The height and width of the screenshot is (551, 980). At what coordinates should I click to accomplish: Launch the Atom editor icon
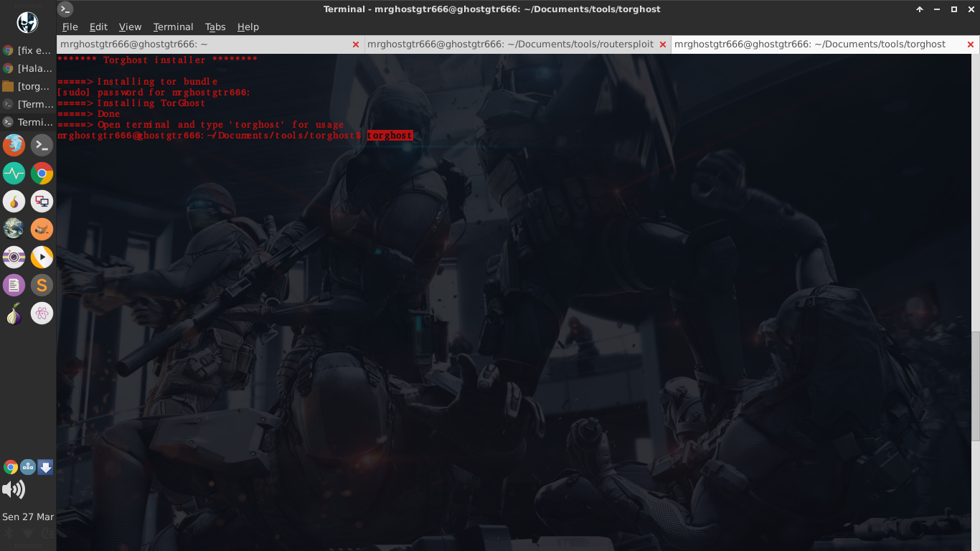coord(42,314)
